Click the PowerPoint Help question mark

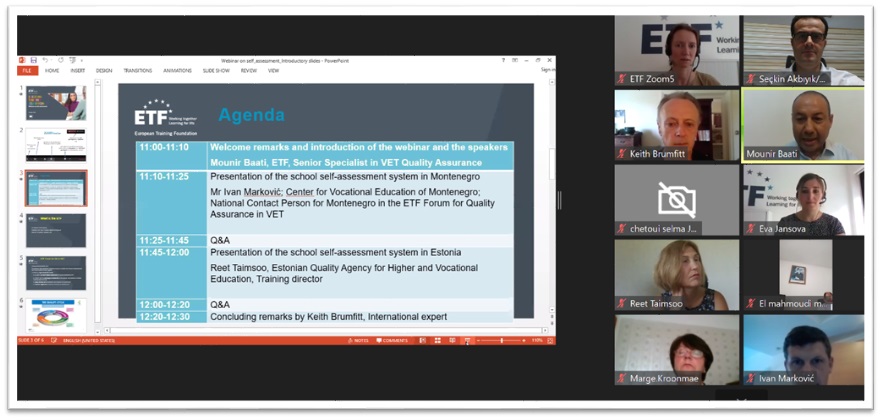click(503, 60)
